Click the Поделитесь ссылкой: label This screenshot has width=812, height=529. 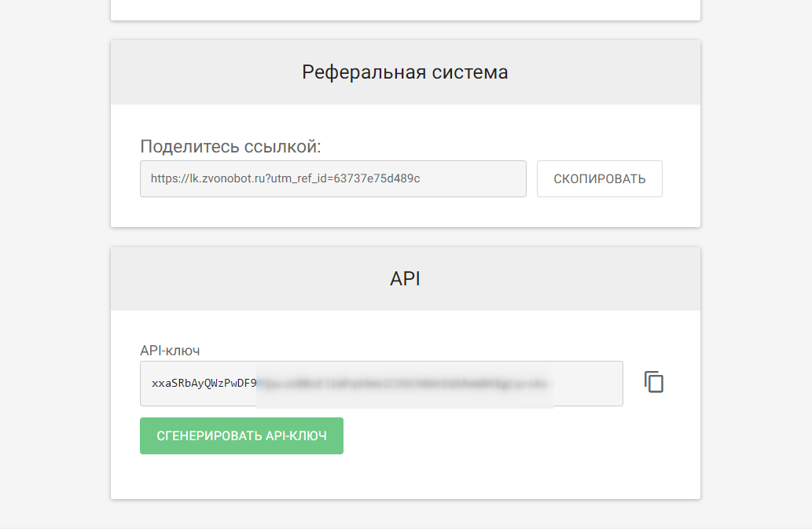(231, 146)
